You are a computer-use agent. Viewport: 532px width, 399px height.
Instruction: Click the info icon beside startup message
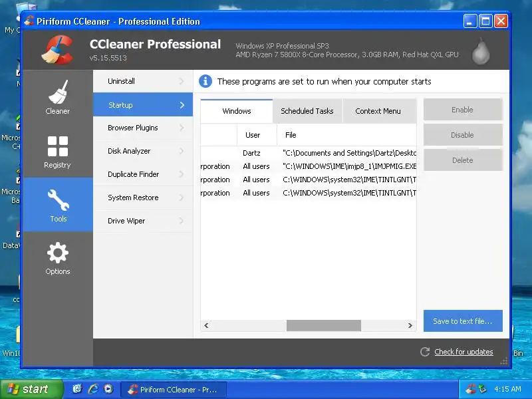coord(205,81)
